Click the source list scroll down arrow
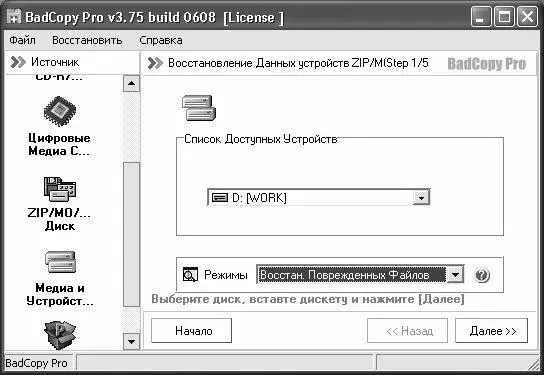Image resolution: width=544 pixels, height=375 pixels. (x=131, y=342)
